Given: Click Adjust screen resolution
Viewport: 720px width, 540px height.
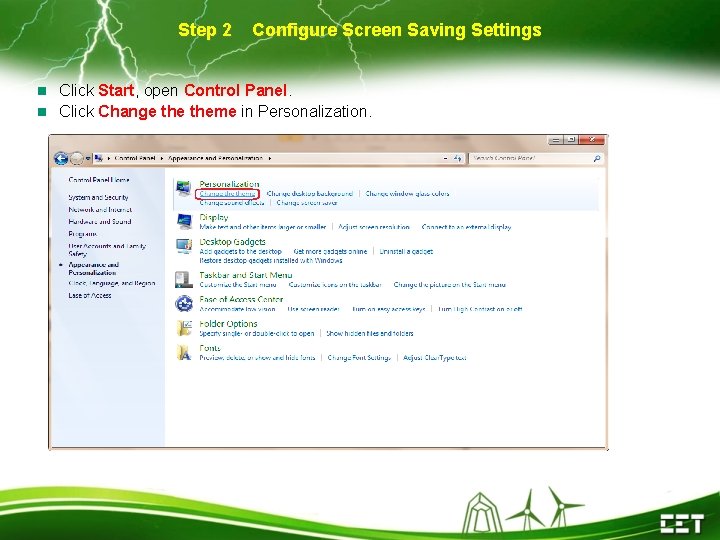Looking at the screenshot, I should pos(374,227).
